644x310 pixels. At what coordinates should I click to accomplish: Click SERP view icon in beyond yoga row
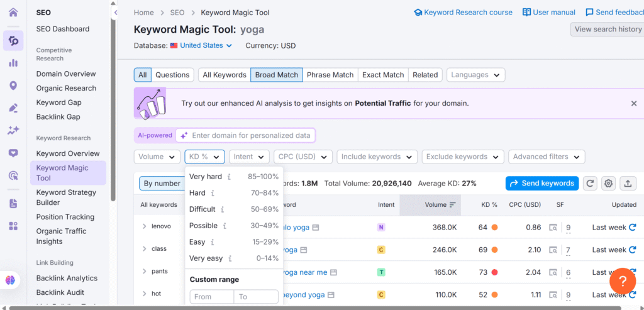553,295
